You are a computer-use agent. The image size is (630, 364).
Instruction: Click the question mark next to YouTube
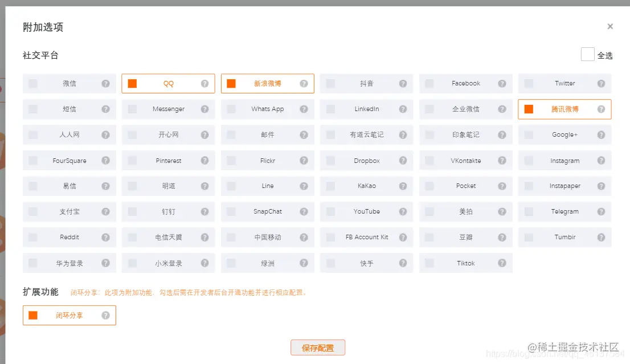(x=403, y=211)
